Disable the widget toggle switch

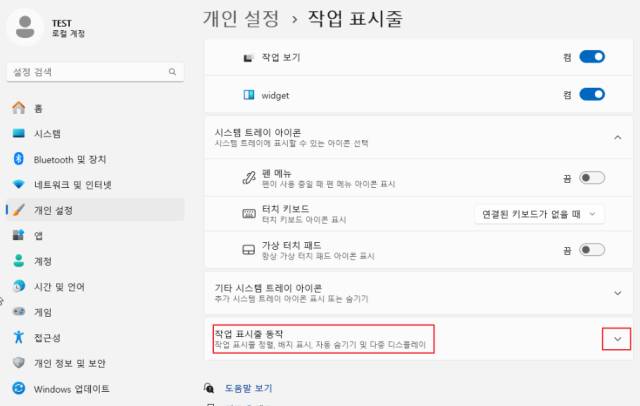tap(592, 95)
